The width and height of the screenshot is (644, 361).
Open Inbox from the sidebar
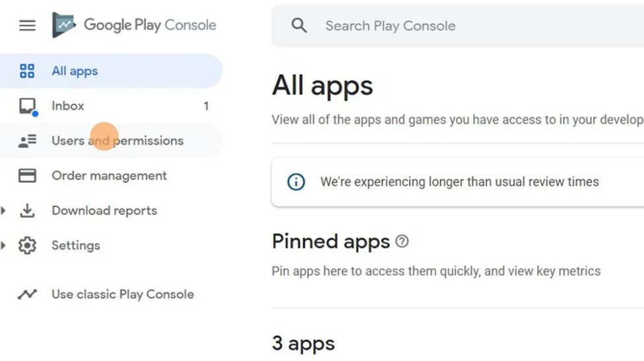tap(111, 106)
